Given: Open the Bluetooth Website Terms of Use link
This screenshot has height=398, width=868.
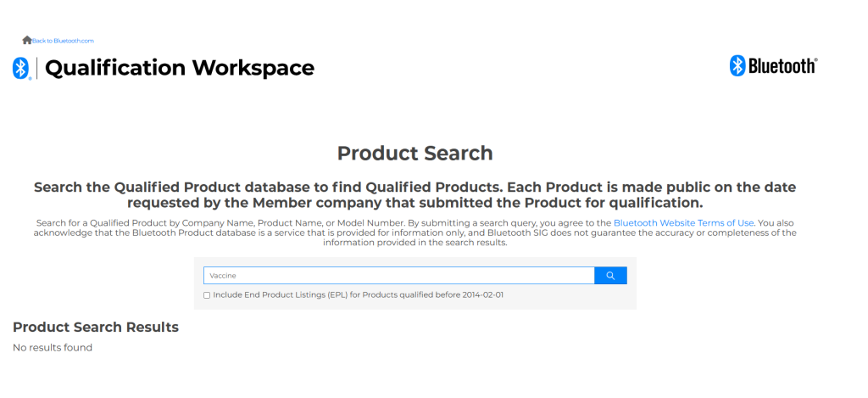Looking at the screenshot, I should click(x=684, y=223).
